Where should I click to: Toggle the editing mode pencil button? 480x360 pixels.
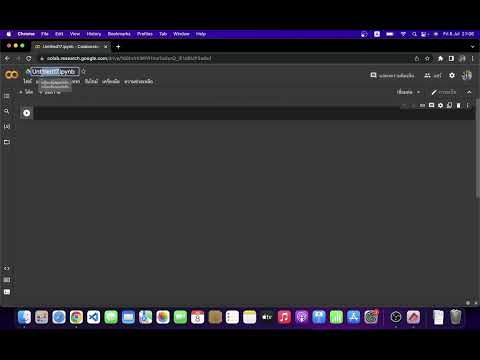click(444, 92)
